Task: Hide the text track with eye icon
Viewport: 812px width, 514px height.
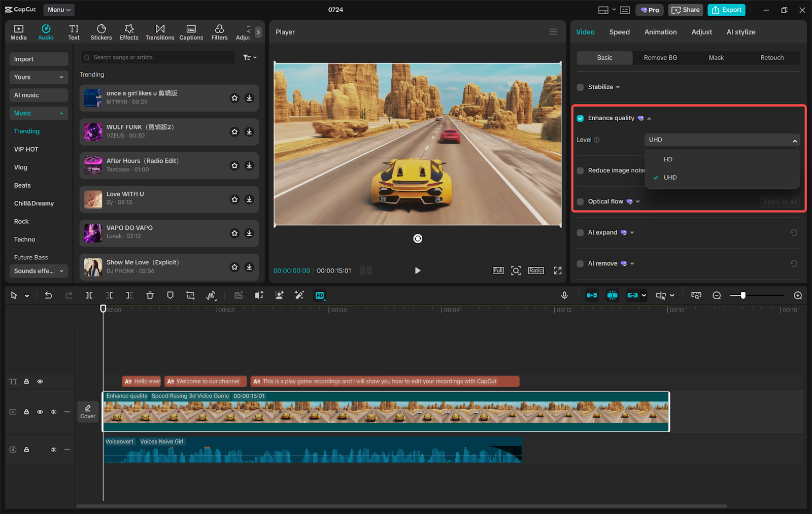Action: coord(40,382)
